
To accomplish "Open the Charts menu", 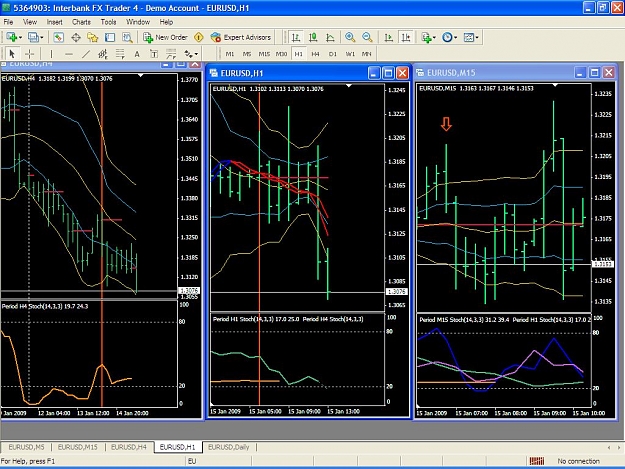I will click(x=81, y=22).
